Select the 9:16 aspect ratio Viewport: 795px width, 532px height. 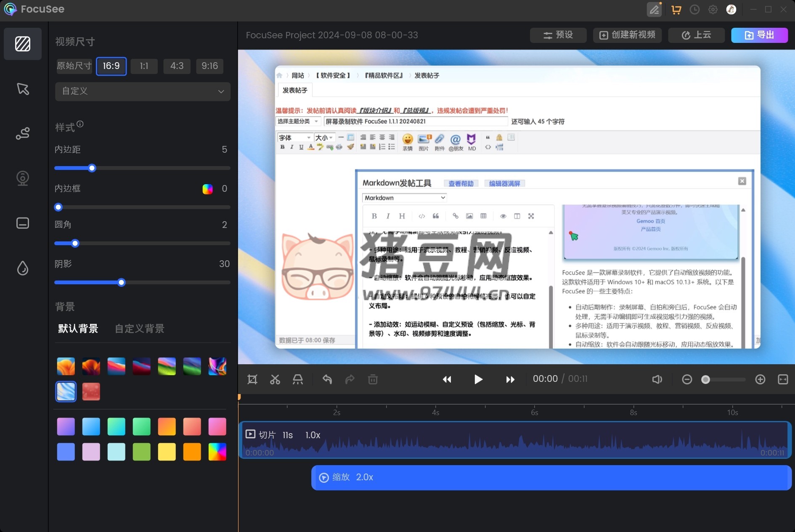209,66
